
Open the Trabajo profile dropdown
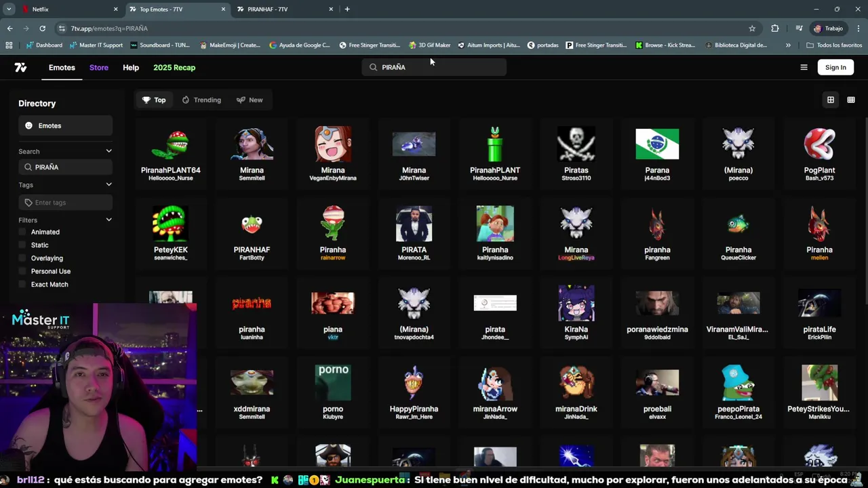pyautogui.click(x=828, y=28)
